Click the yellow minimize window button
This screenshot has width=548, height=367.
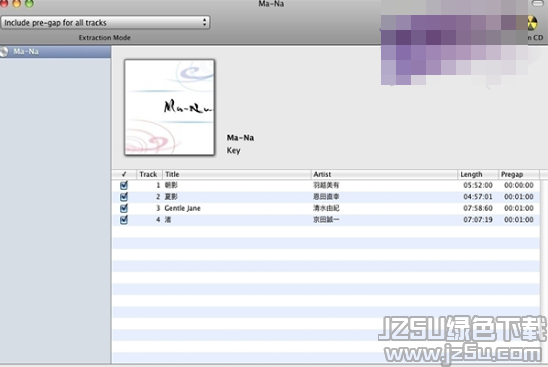[x=17, y=3]
